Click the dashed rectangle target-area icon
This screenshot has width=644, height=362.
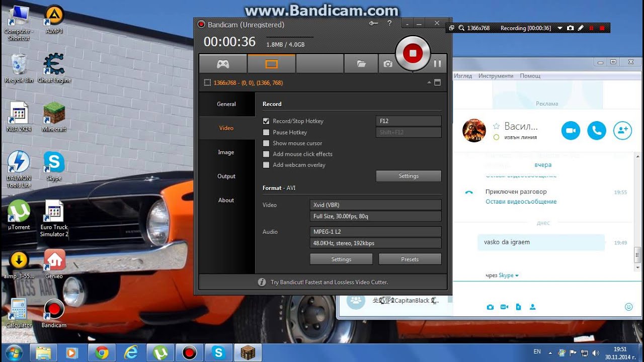[207, 82]
